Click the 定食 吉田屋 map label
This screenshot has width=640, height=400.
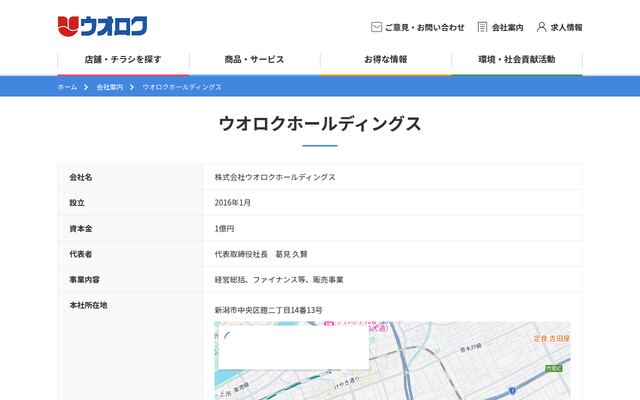tap(551, 338)
